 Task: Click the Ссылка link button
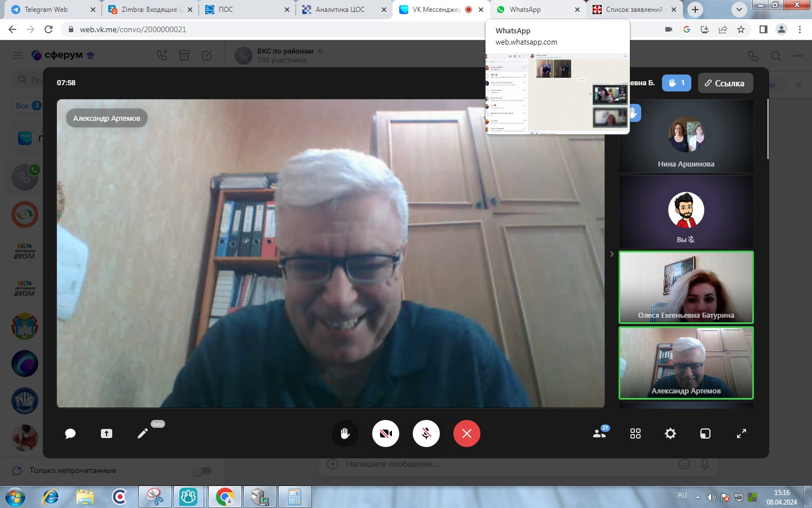point(725,83)
